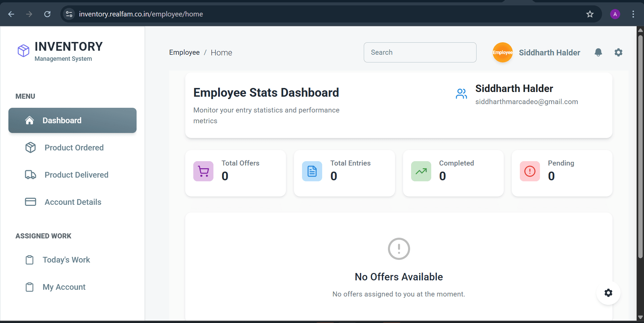Navigate back with the browser arrow
The image size is (644, 323).
click(11, 14)
